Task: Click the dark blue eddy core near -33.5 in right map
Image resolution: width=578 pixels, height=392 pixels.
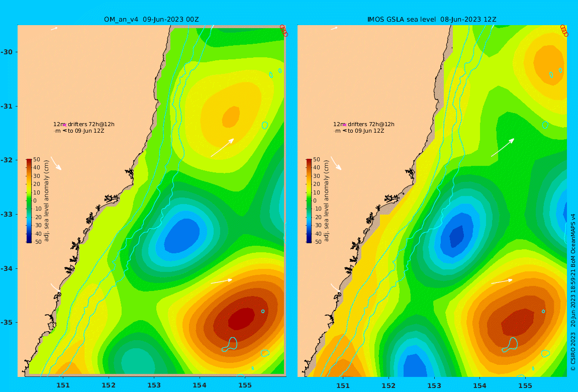Action: point(457,236)
